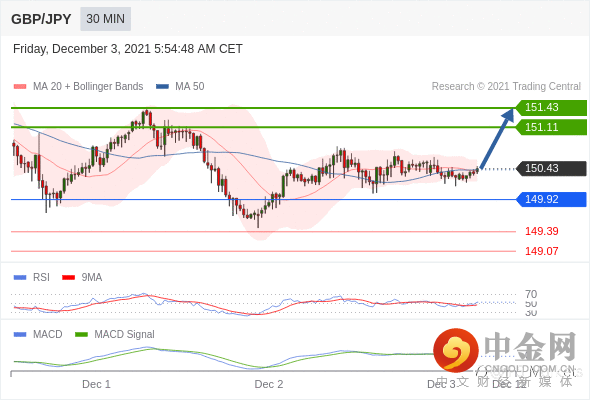590x400 pixels.
Task: Click the 'Dec 2' time axis label
Action: click(x=269, y=384)
